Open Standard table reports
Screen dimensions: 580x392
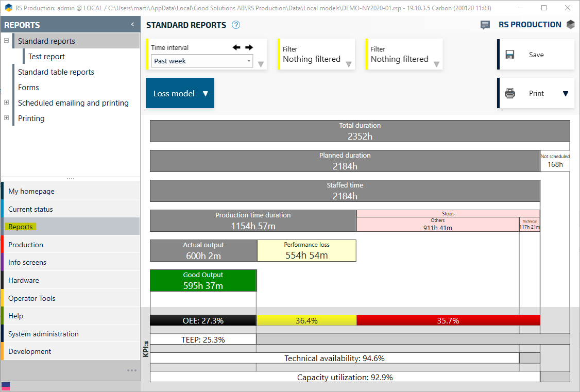pos(56,72)
